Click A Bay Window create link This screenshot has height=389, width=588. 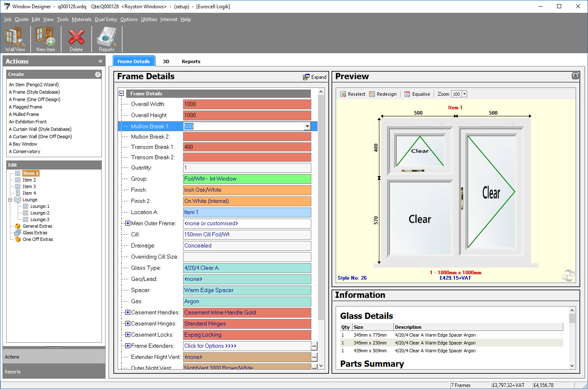pos(23,144)
